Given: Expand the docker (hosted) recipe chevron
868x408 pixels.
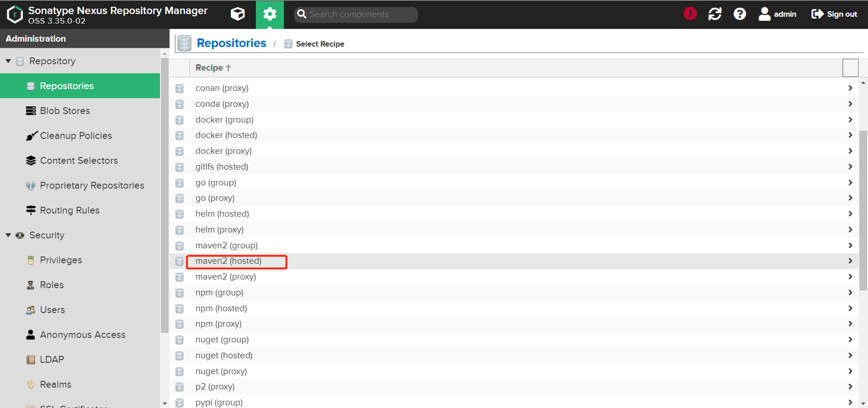Looking at the screenshot, I should (x=850, y=135).
